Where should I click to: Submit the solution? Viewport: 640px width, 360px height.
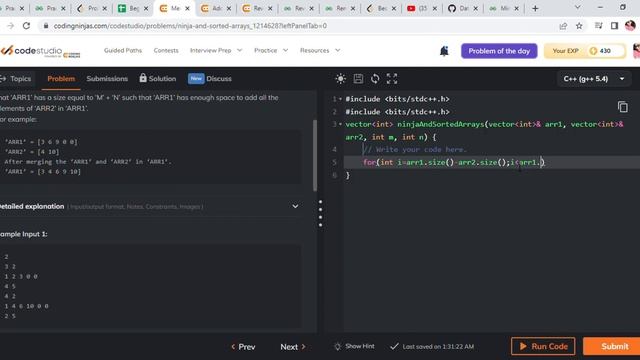point(611,346)
